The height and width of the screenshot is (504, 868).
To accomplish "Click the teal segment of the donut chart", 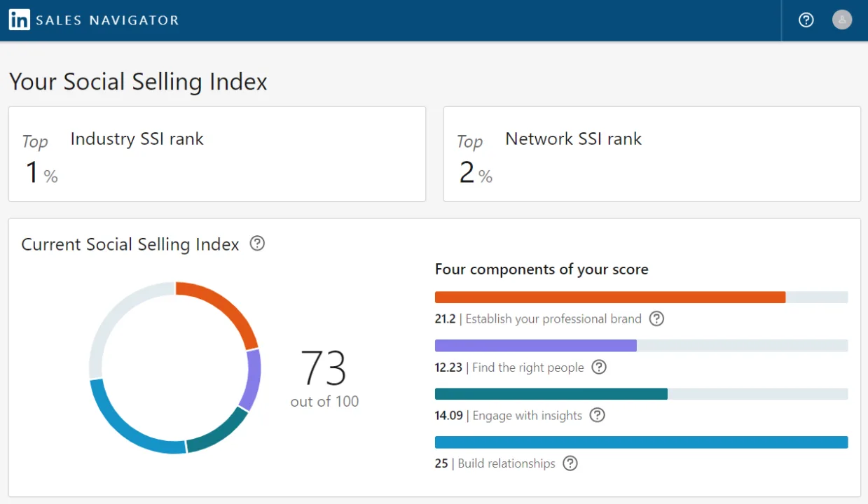I will coord(221,433).
